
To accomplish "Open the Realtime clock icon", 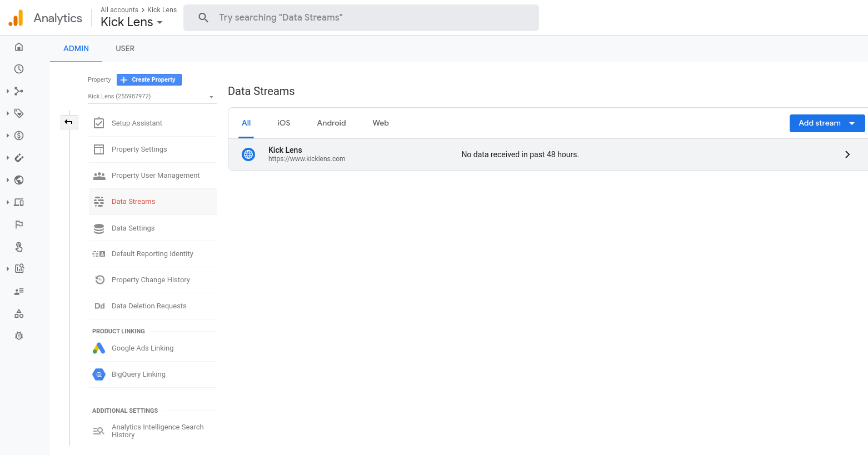I will pyautogui.click(x=19, y=69).
